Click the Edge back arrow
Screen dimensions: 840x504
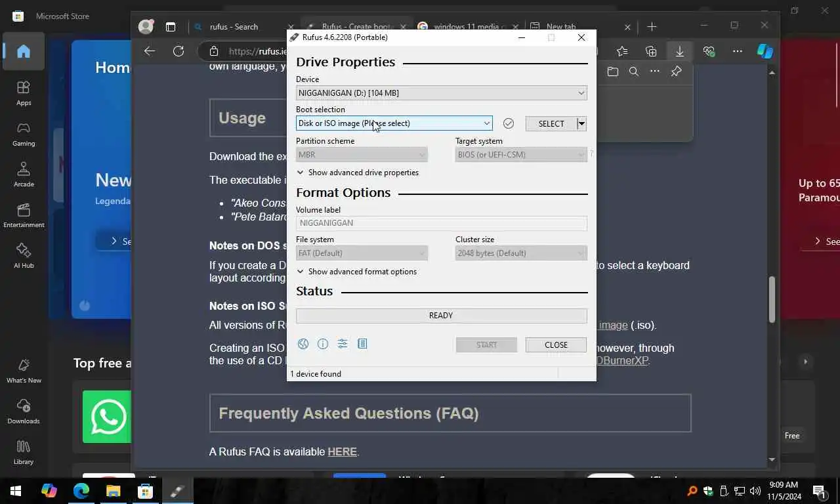tap(150, 51)
